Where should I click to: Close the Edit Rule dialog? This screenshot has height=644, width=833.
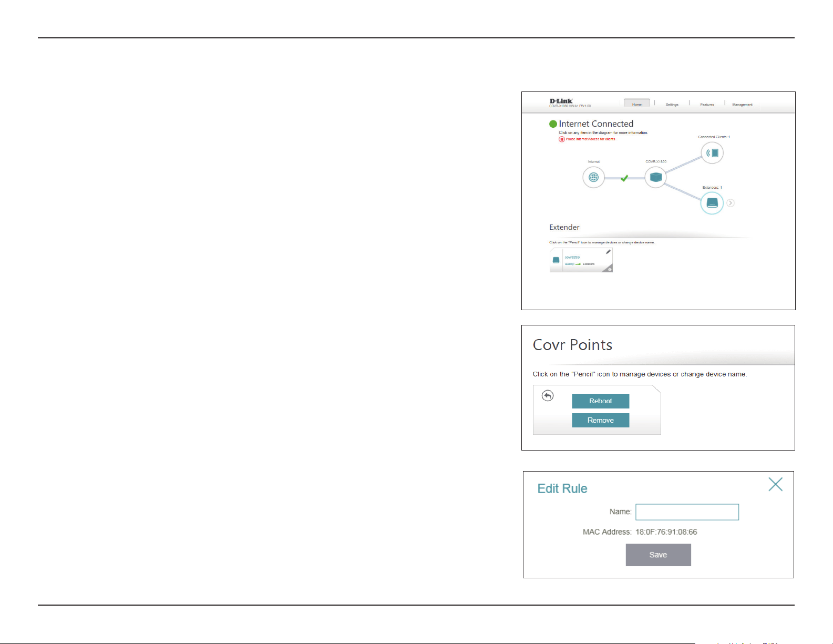[x=775, y=484]
